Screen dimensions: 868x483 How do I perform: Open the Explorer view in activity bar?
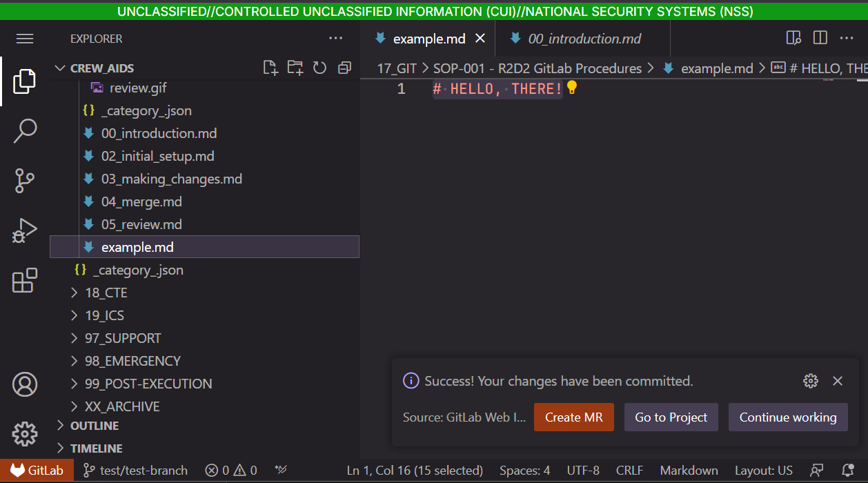[25, 81]
